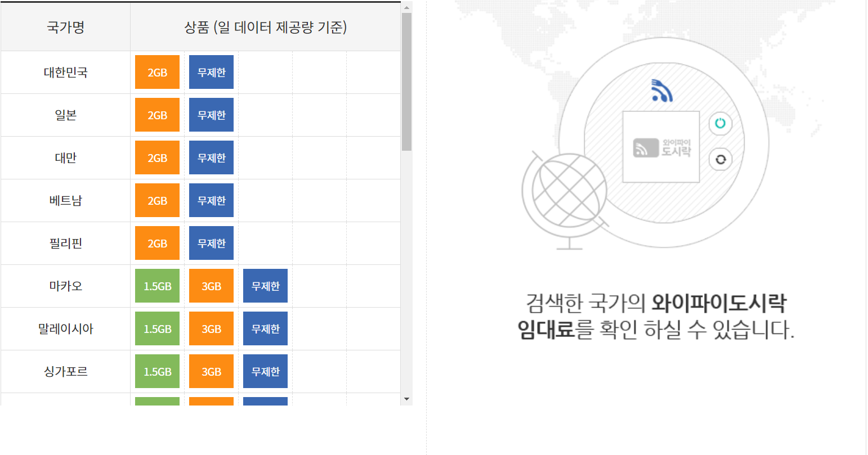
Task: Click the 무제한 plan for 베트남
Action: click(x=211, y=200)
